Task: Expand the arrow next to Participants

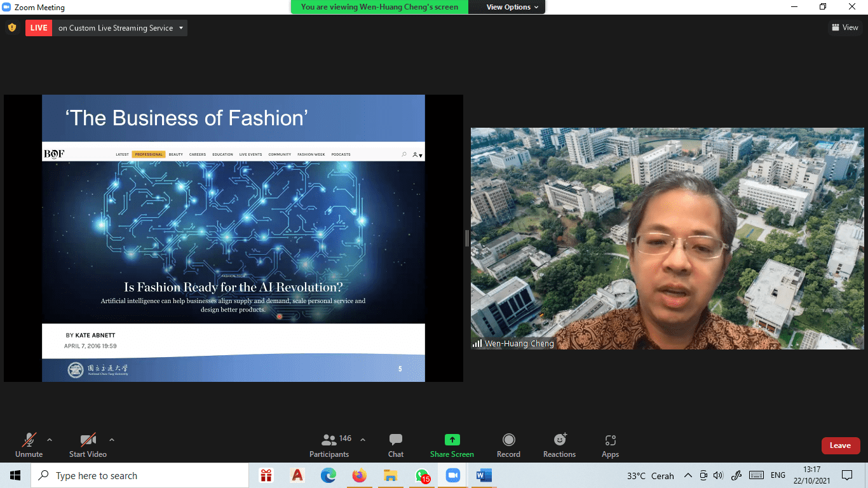Action: 363,440
